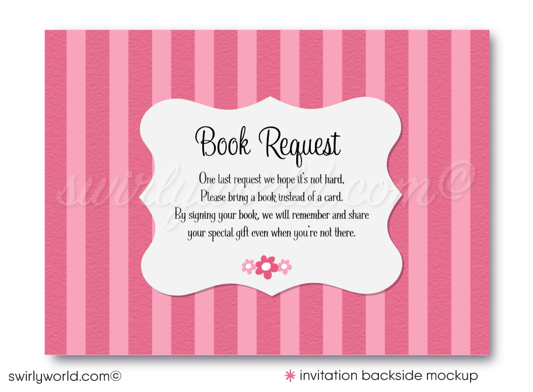Click the pink asterisk icon near bottom caption
Viewport: 533px width, 392px height.
[290, 375]
